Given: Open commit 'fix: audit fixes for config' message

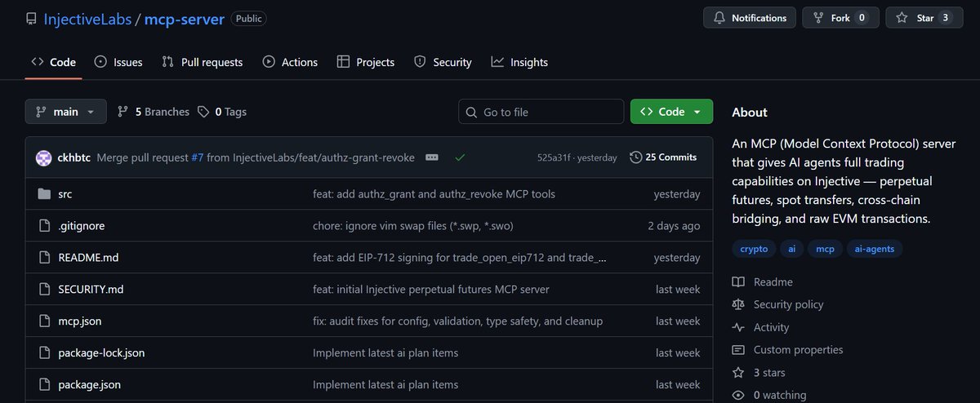Looking at the screenshot, I should tap(457, 321).
